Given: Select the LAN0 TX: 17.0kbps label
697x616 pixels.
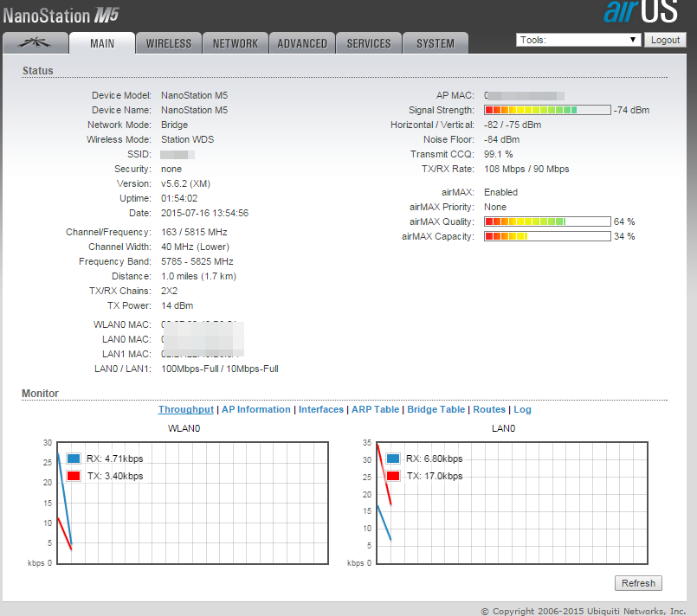Looking at the screenshot, I should tap(435, 476).
